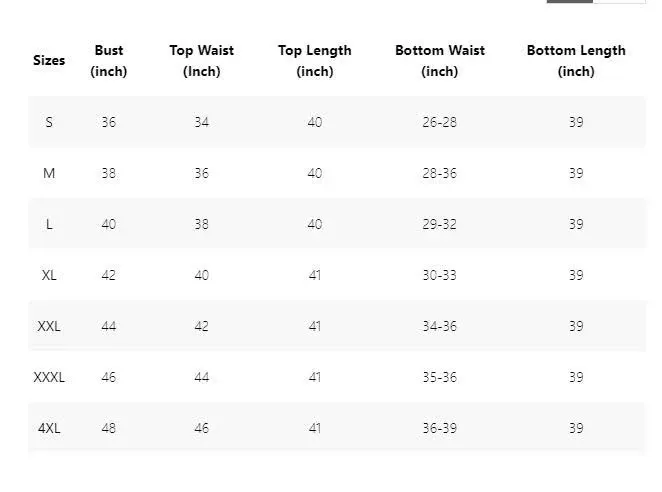662x492 pixels.
Task: Click the Bottom Waist (inch) header
Action: 440,61
